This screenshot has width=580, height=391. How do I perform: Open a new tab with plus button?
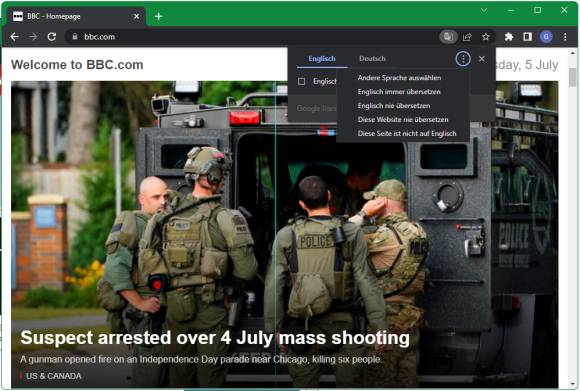click(158, 16)
